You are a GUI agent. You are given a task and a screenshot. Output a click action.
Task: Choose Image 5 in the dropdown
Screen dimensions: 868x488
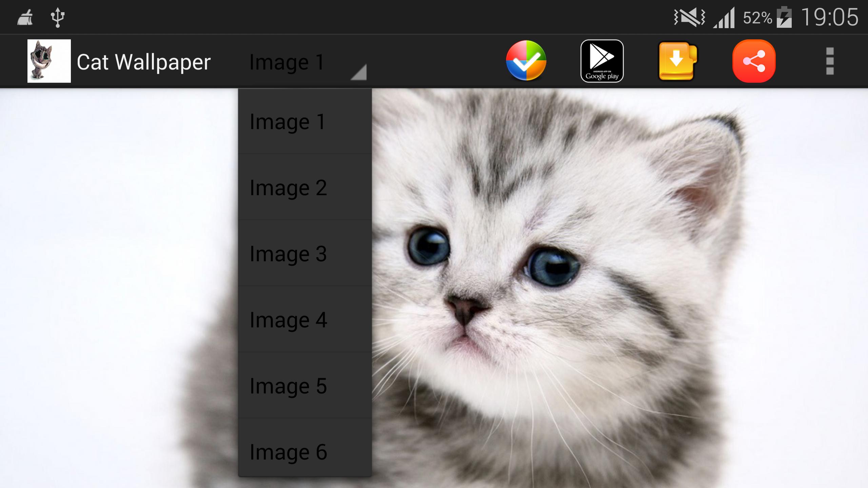(305, 386)
